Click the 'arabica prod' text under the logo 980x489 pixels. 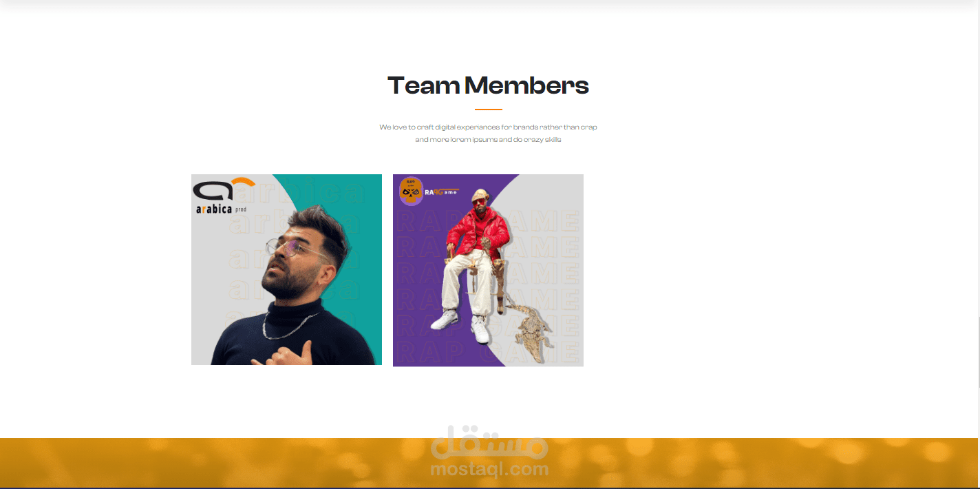coord(221,209)
